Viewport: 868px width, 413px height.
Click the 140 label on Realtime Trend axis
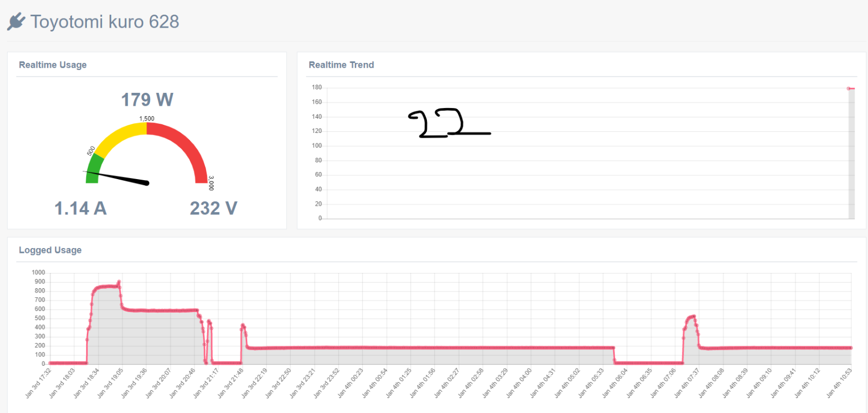317,117
